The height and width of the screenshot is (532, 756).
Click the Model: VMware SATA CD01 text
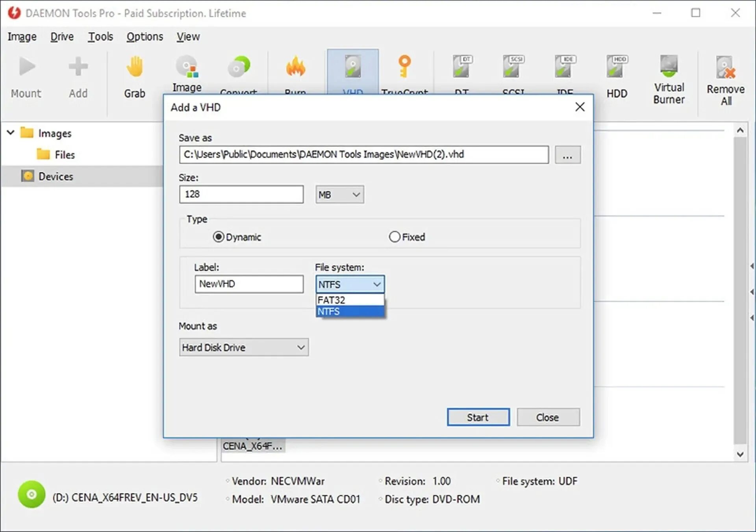tap(296, 499)
